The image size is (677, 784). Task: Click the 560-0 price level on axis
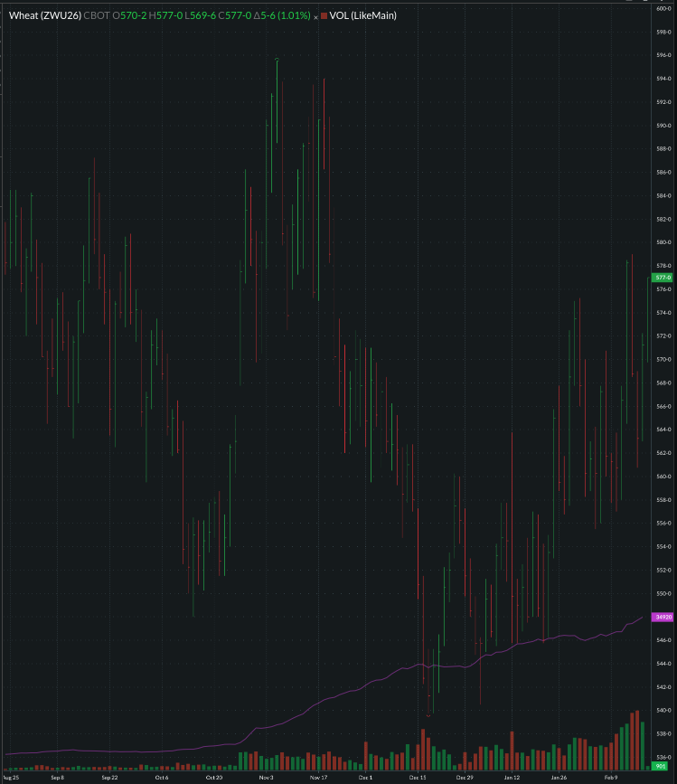point(663,477)
